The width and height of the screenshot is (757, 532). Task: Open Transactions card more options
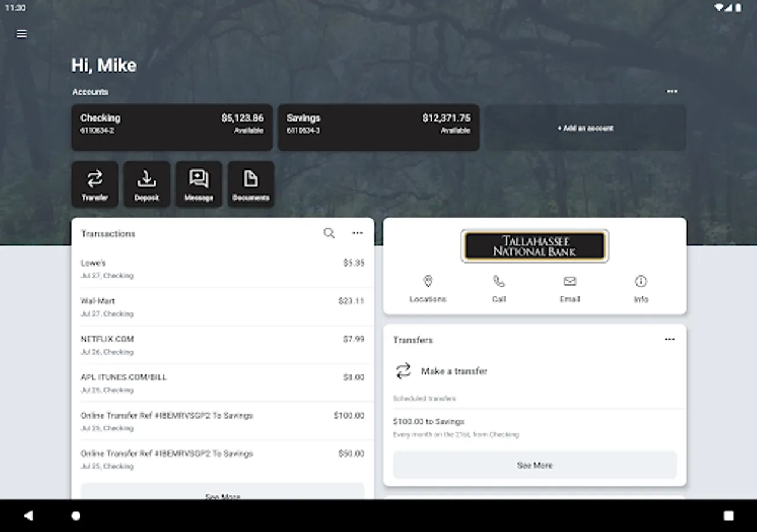pyautogui.click(x=357, y=233)
